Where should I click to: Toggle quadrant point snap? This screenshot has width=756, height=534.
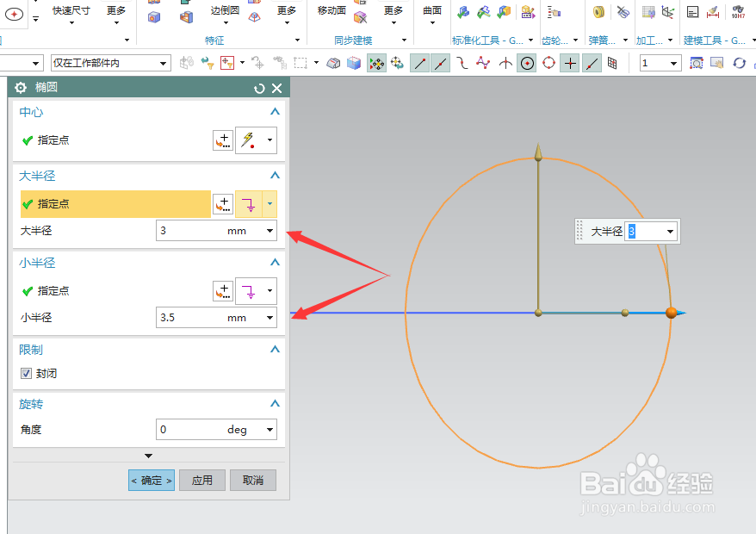point(548,63)
